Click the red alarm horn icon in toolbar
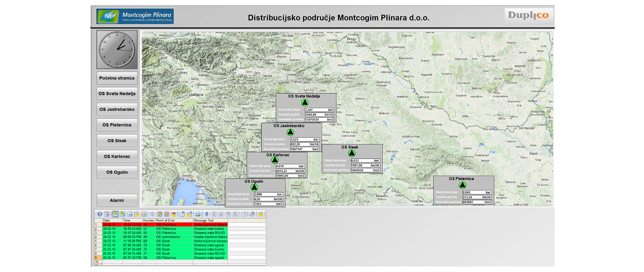644x272 pixels. pyautogui.click(x=174, y=214)
